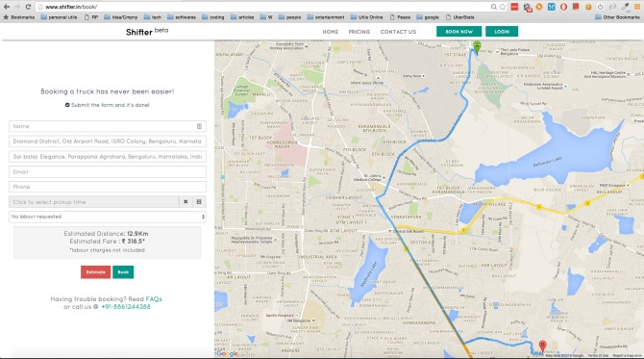Click the pickup address field 'Diamond District'
The width and height of the screenshot is (644, 359).
[x=108, y=141]
